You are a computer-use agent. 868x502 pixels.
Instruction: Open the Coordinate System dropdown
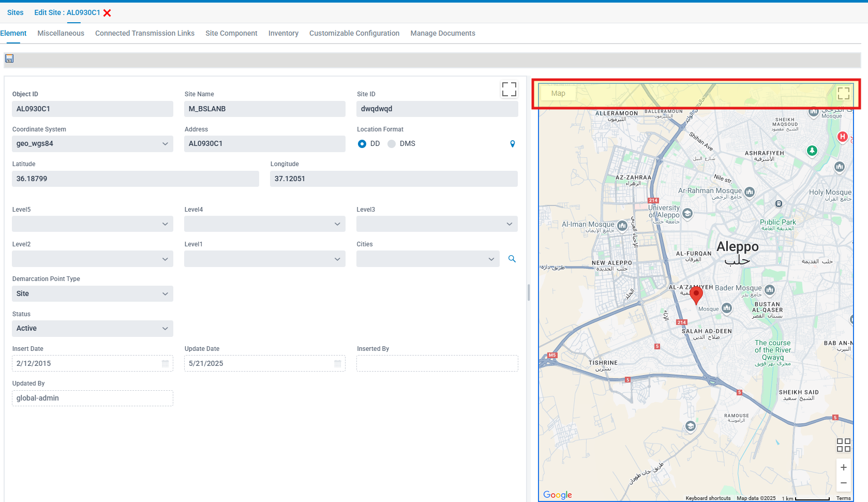tap(92, 144)
